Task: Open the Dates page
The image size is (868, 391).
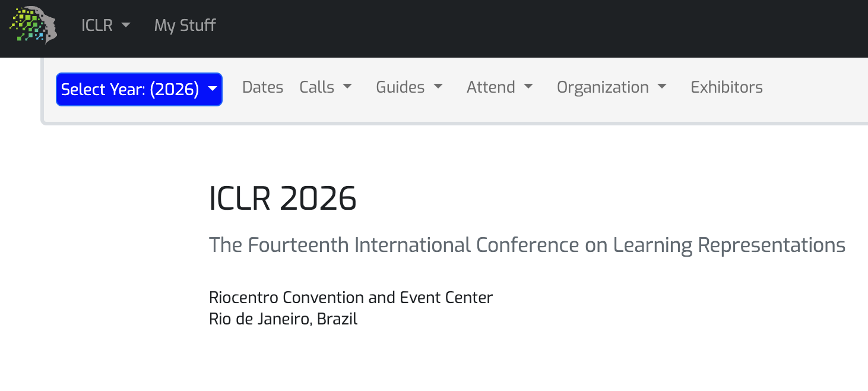Action: click(x=262, y=87)
